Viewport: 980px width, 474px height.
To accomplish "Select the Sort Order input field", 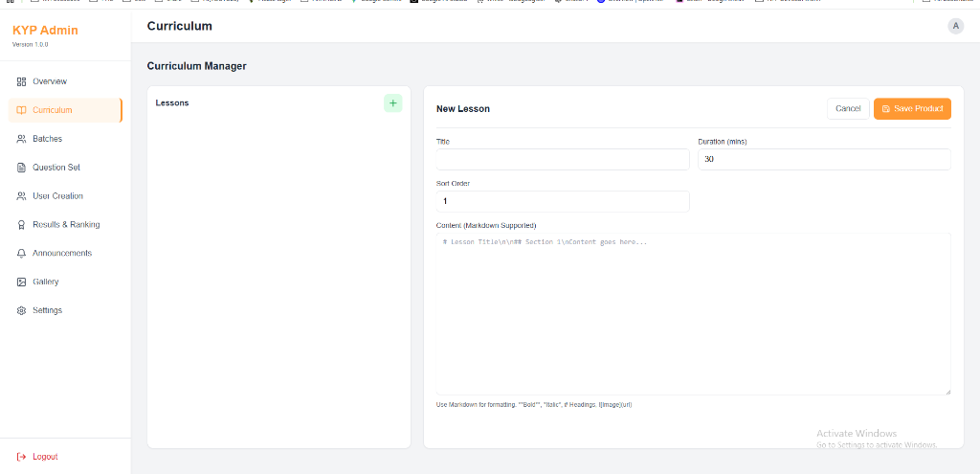I will click(563, 201).
